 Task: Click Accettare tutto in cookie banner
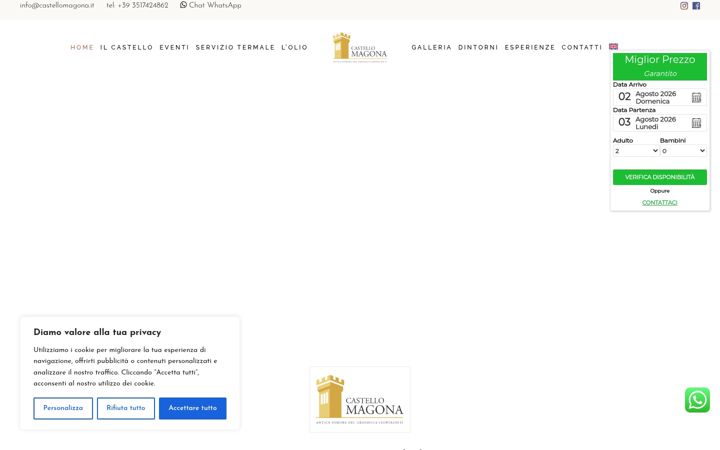(192, 408)
